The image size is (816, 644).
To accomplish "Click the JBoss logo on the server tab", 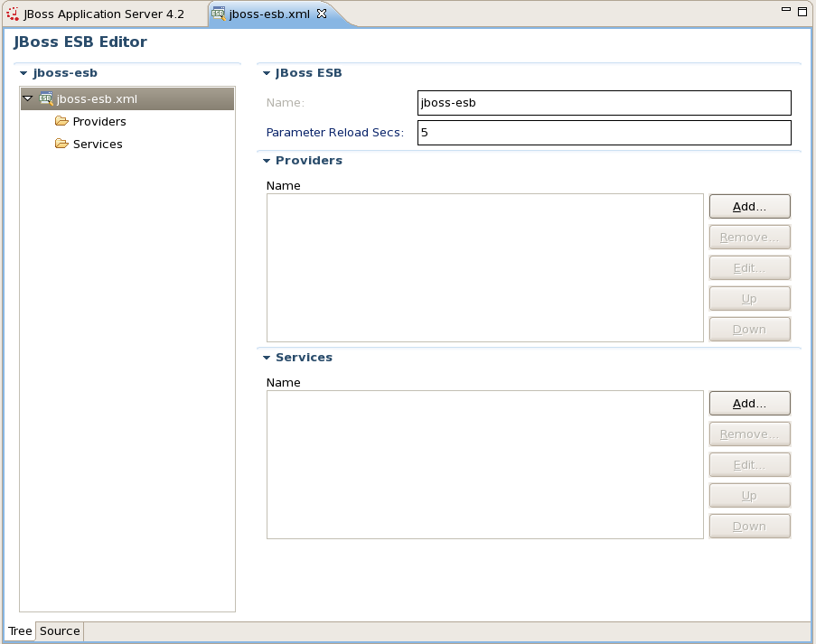I will click(11, 13).
